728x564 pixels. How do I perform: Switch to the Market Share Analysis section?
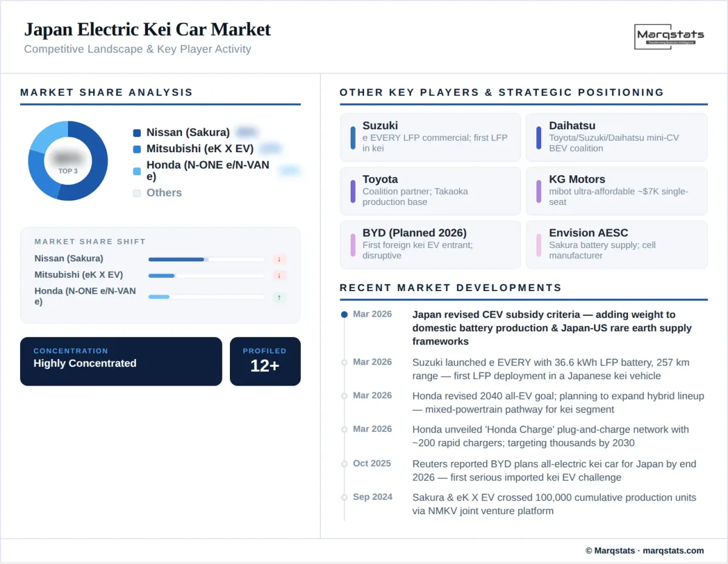107,92
